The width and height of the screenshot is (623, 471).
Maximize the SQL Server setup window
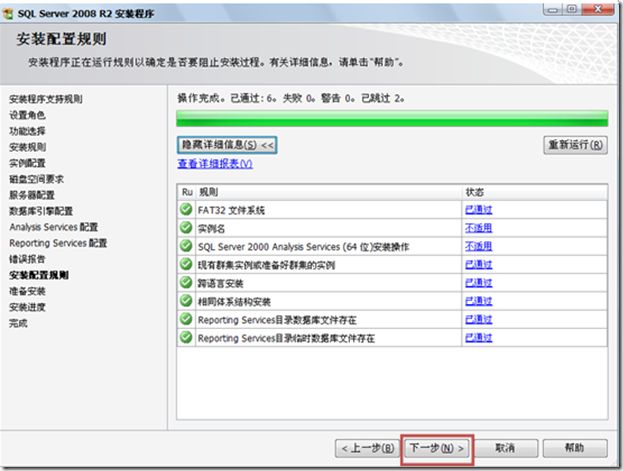point(572,10)
